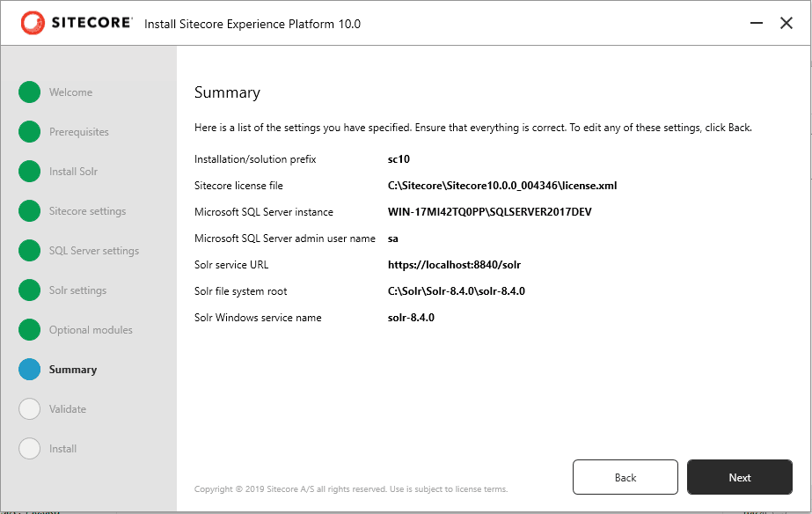Click the prefix value sc10
Viewport: 812px width, 514px height.
pos(399,159)
